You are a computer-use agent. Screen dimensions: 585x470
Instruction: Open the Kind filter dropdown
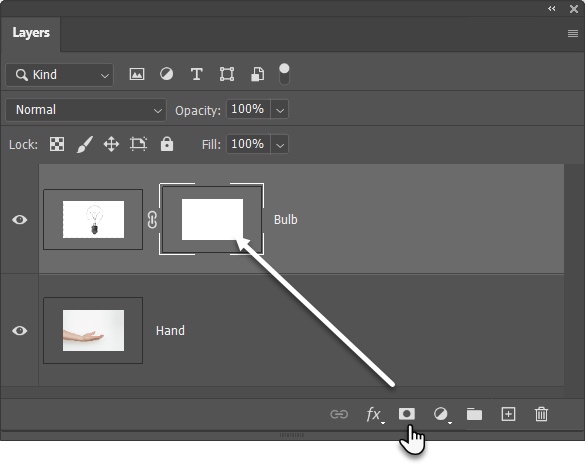pos(59,75)
